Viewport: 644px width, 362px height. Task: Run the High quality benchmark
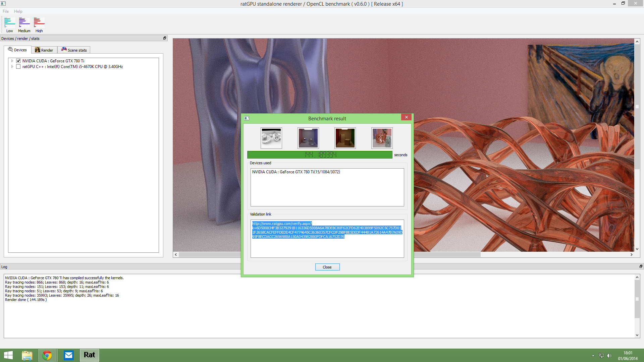pyautogui.click(x=39, y=25)
